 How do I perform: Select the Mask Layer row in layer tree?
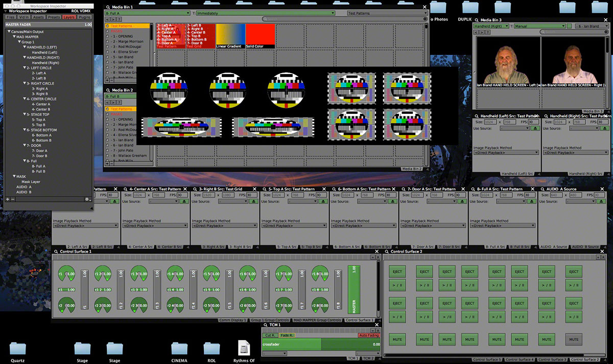pos(31,182)
